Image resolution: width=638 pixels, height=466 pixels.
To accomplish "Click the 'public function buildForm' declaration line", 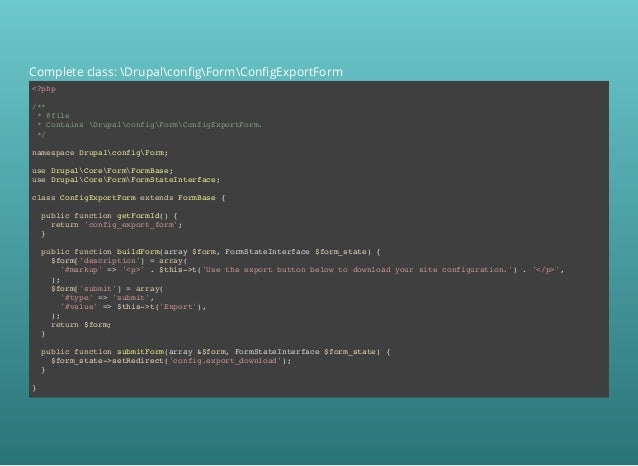I will pos(211,252).
